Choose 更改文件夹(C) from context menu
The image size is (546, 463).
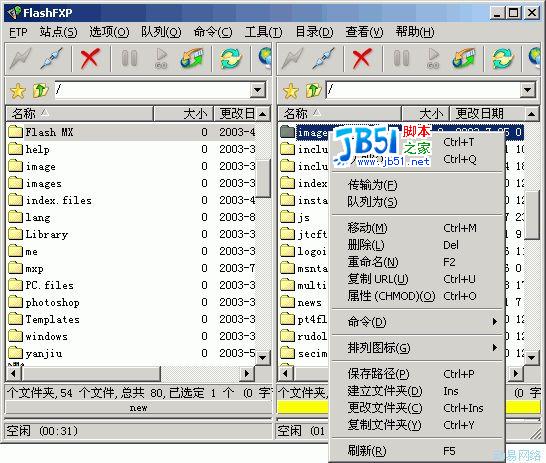(418, 408)
